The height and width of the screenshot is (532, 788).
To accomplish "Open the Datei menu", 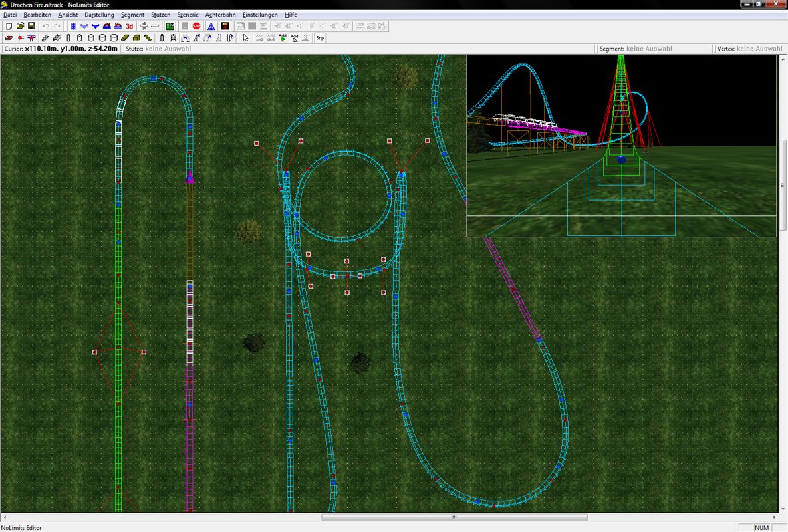I will (x=10, y=15).
